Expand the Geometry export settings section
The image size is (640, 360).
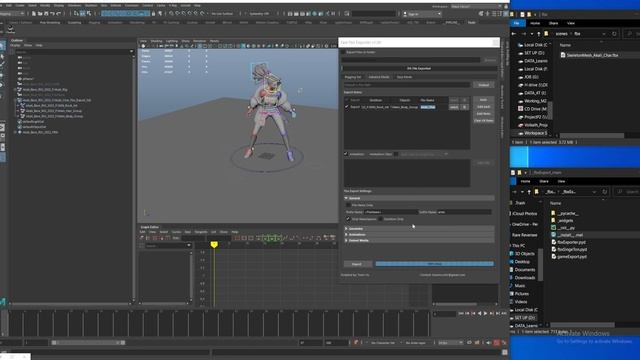[x=419, y=229]
